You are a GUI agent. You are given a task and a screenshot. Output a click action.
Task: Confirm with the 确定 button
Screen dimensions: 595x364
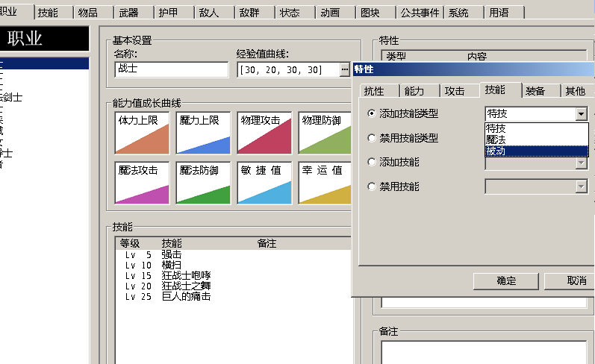coord(506,281)
